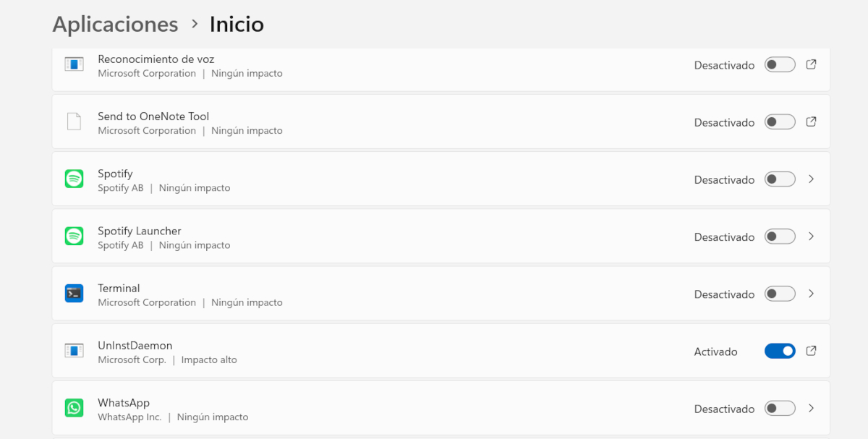Click the WhatsApp app icon
The image size is (868, 439).
(74, 409)
